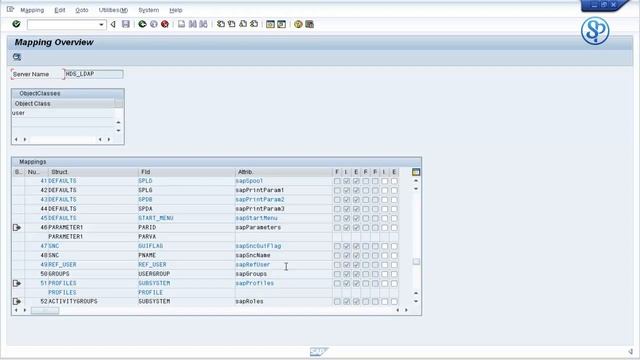Click the Attrib. column header
640x360 pixels.
coord(284,172)
